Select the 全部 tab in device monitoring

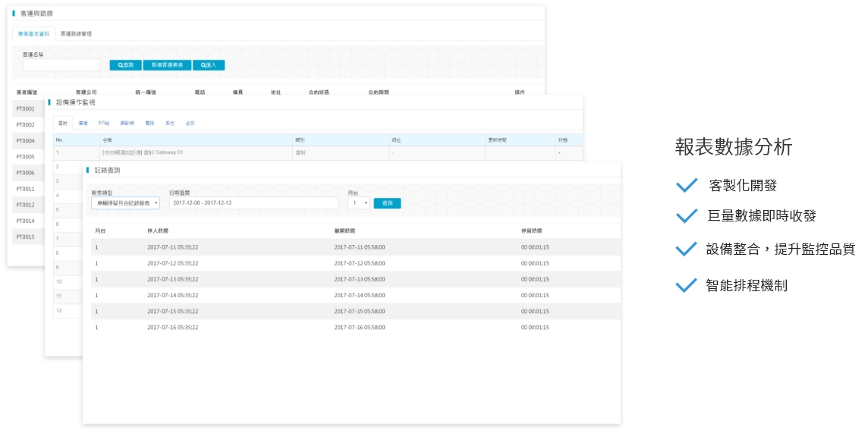(x=190, y=123)
